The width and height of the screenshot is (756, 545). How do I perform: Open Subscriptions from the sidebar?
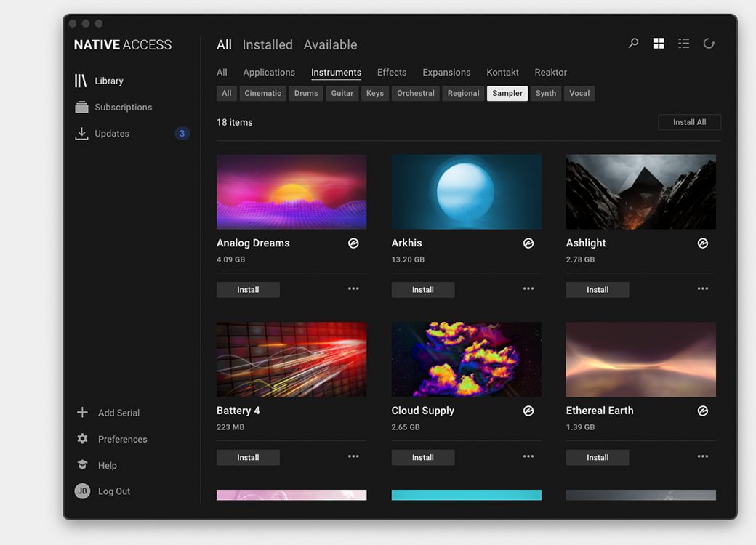[x=123, y=107]
